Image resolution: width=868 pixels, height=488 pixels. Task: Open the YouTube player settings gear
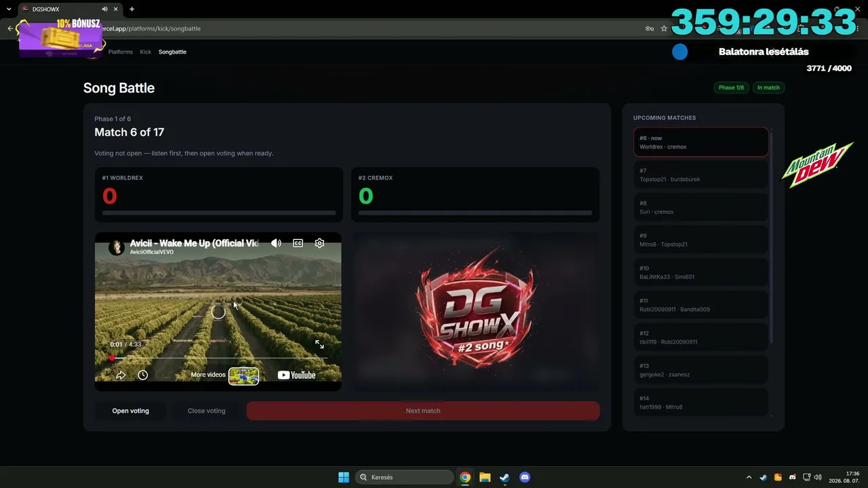pyautogui.click(x=319, y=243)
